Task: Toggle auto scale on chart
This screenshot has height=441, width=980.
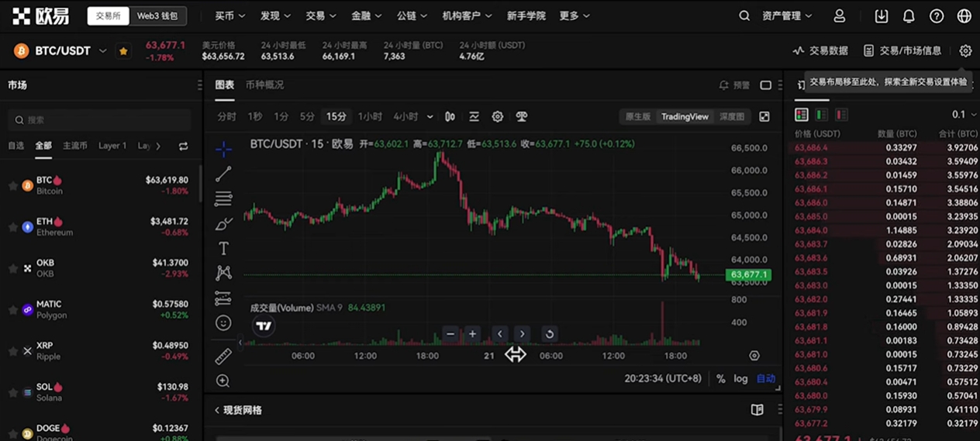Action: click(x=766, y=379)
